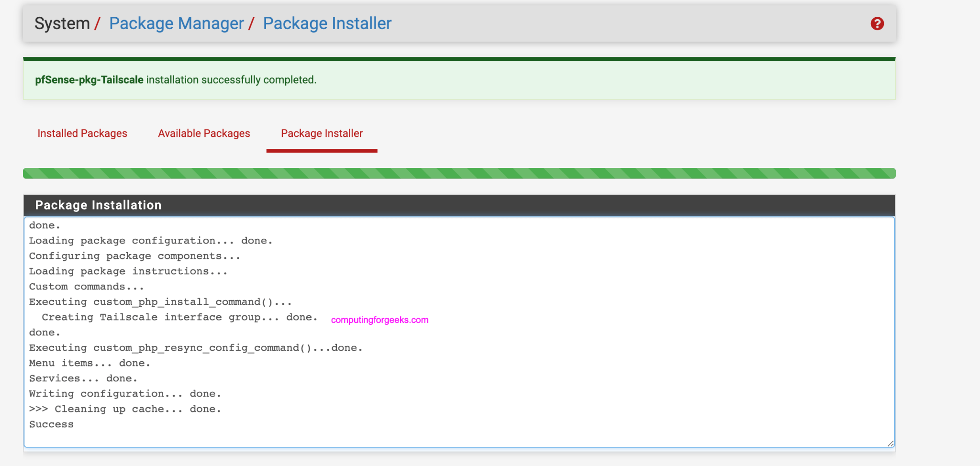Place cursor on Cleaning up cache line
980x466 pixels.
coord(125,409)
